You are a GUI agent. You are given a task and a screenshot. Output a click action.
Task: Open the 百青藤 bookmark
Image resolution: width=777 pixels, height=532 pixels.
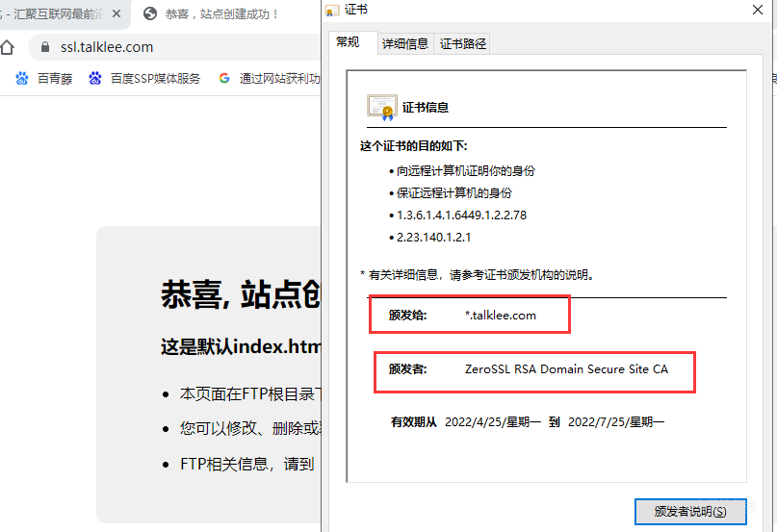(x=54, y=79)
